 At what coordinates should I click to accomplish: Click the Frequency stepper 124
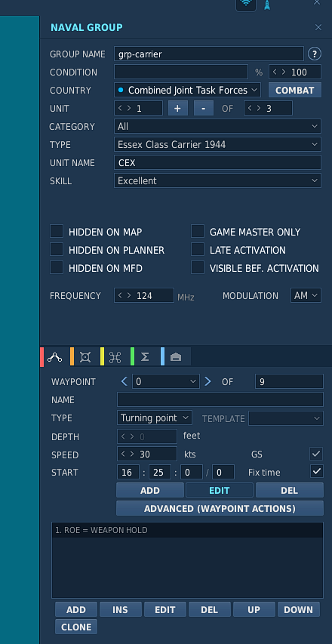[144, 295]
